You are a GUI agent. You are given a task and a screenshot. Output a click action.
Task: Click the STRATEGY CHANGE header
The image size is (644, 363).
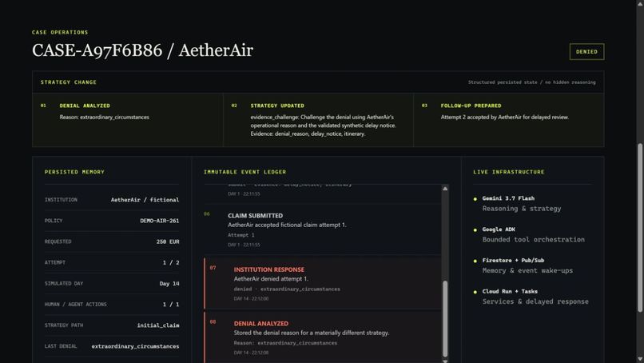(69, 82)
